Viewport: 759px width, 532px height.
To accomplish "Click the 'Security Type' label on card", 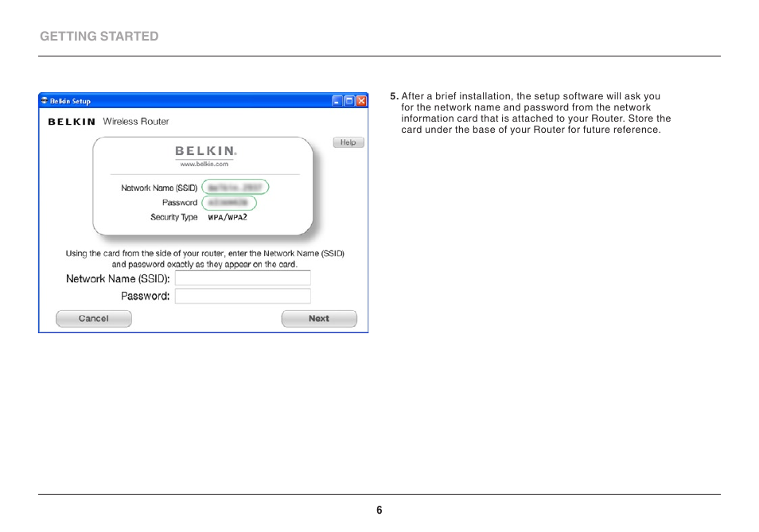I will click(x=173, y=217).
